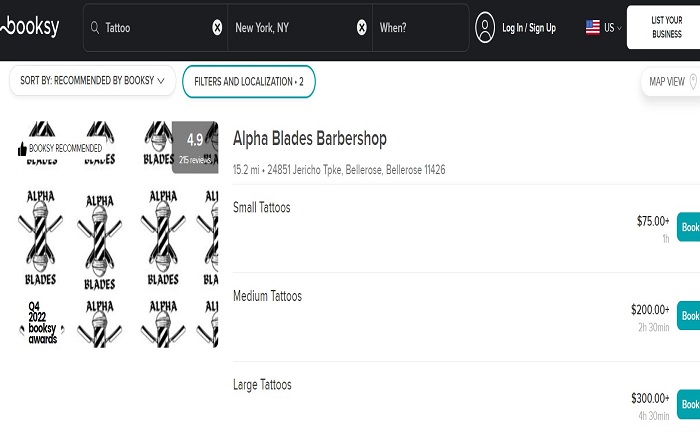Click the 4.9 rating reviews badge
700x432 pixels.
tap(195, 147)
